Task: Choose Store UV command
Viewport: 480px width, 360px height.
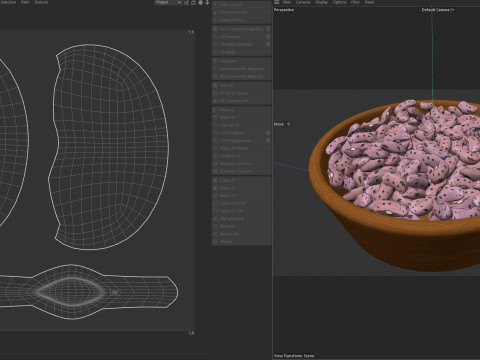Action: 242,226
